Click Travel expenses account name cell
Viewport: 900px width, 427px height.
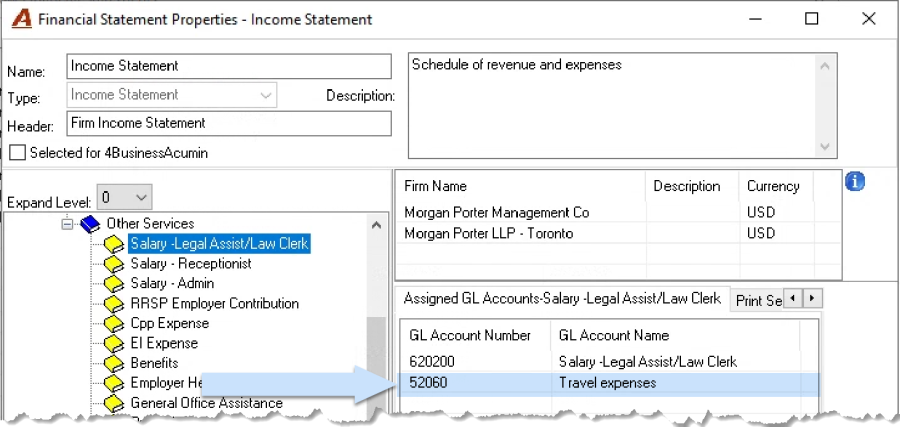[x=607, y=383]
